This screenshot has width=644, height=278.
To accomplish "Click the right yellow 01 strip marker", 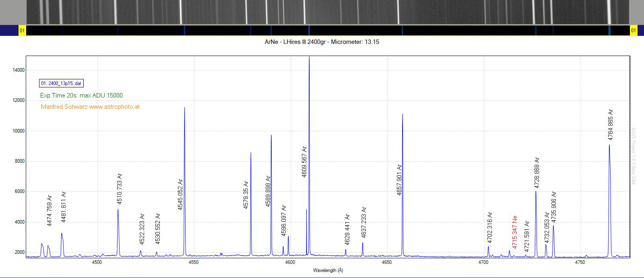I will click(634, 31).
